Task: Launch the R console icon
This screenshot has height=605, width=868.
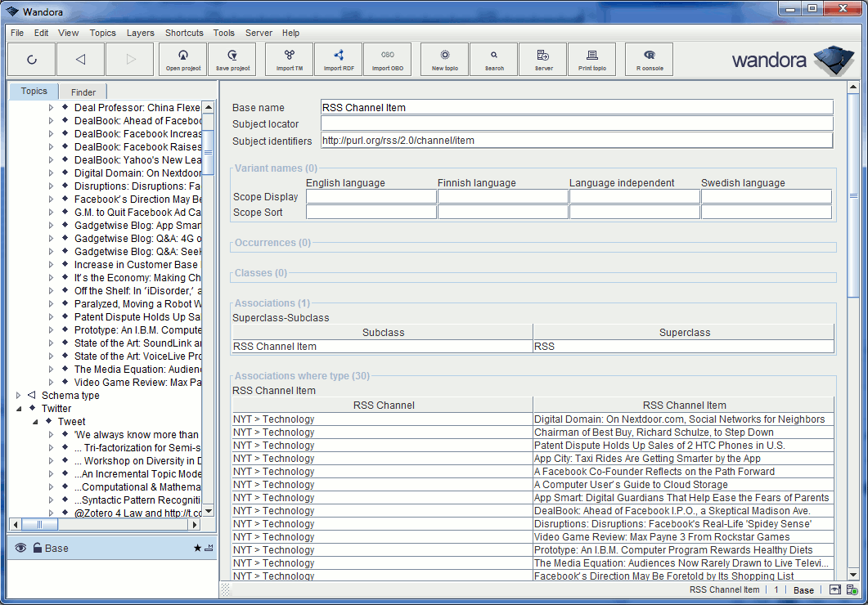Action: click(x=649, y=59)
